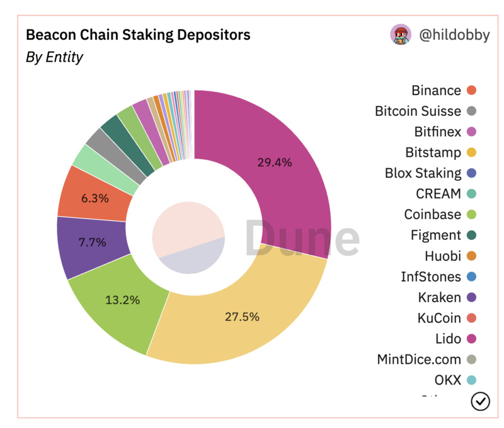The image size is (504, 428).
Task: Click the Beacon Chain Staking Depositors title
Action: [x=137, y=35]
